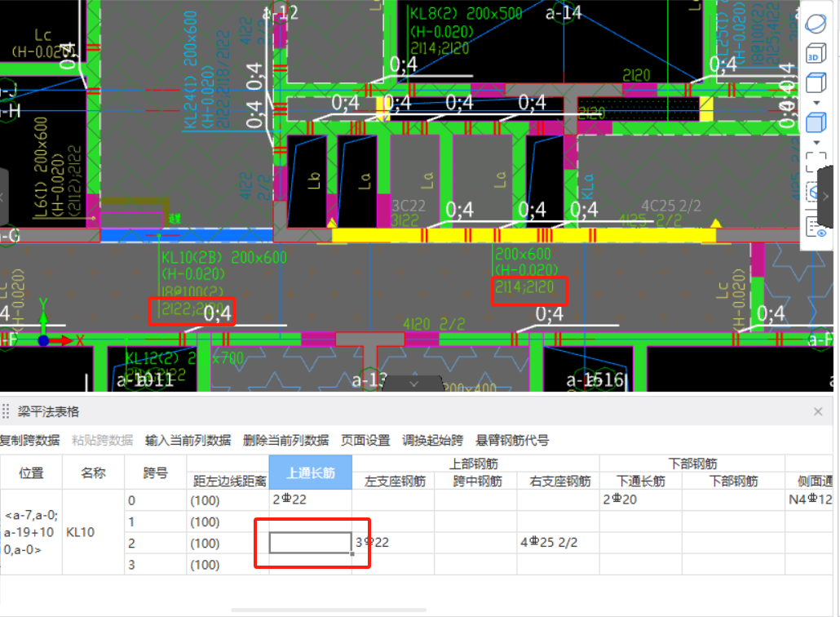
Task: Select the 上通长筋 column header
Action: click(311, 473)
